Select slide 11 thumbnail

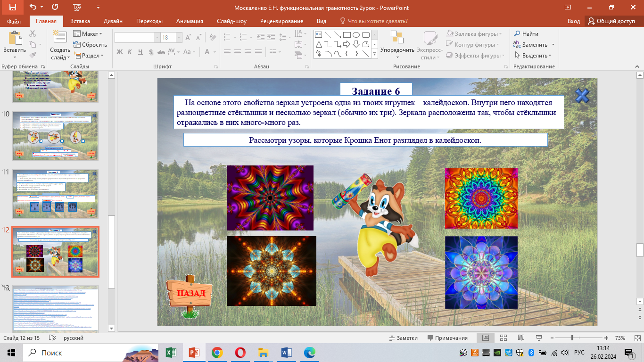(55, 194)
